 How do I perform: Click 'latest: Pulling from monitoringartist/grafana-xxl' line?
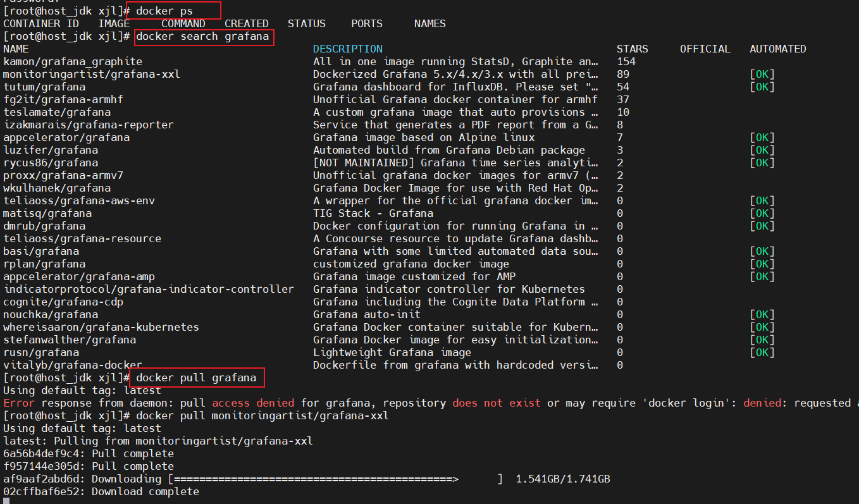coord(158,441)
